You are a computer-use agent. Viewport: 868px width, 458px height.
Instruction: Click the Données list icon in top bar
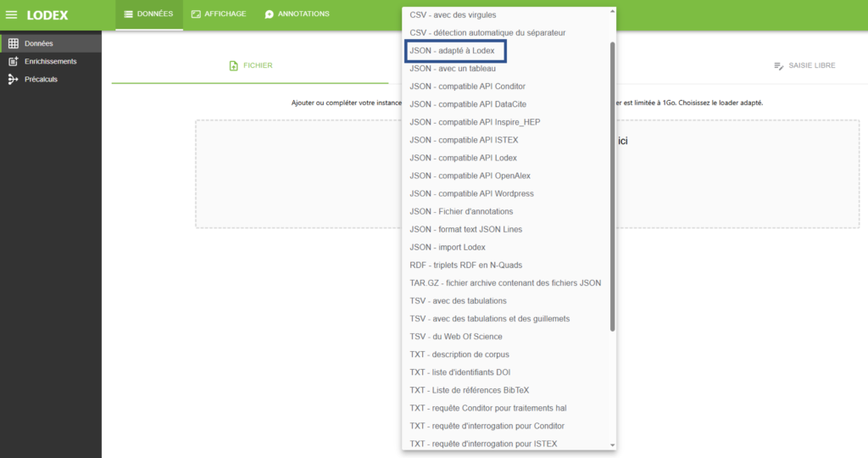tap(129, 14)
